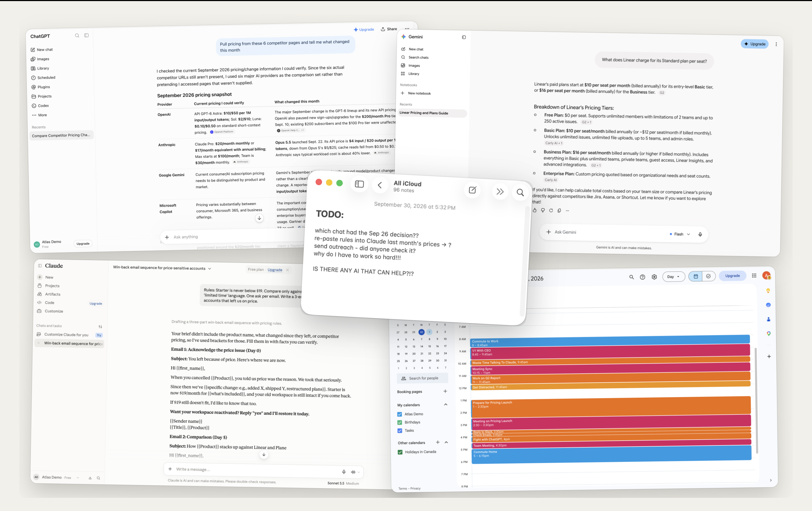Open Calendar settings gear icon

tap(654, 277)
